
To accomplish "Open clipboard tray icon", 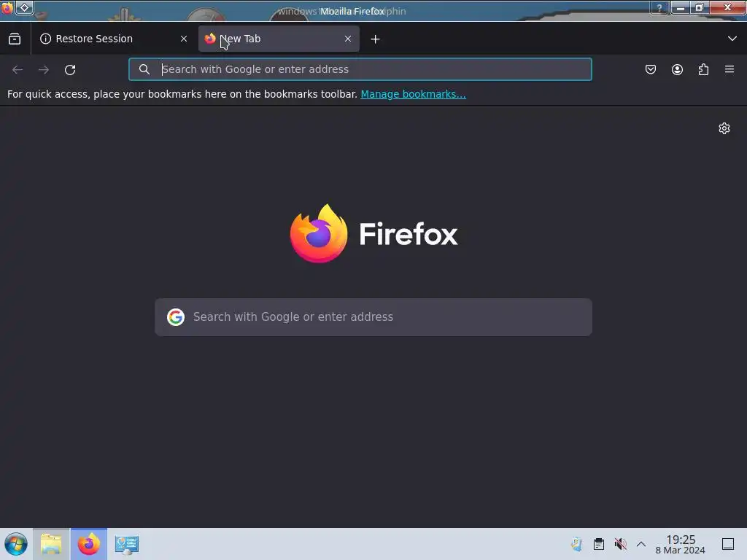I will (599, 544).
